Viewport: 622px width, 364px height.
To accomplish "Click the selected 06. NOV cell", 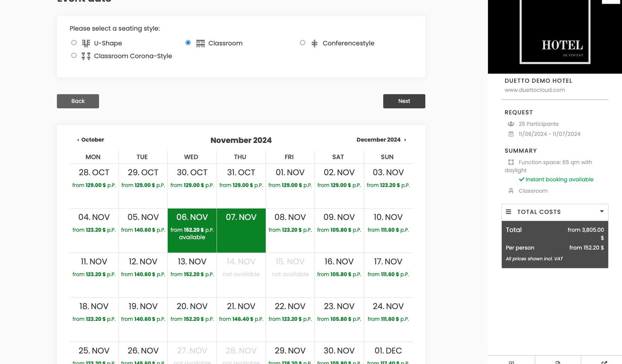I will (192, 230).
